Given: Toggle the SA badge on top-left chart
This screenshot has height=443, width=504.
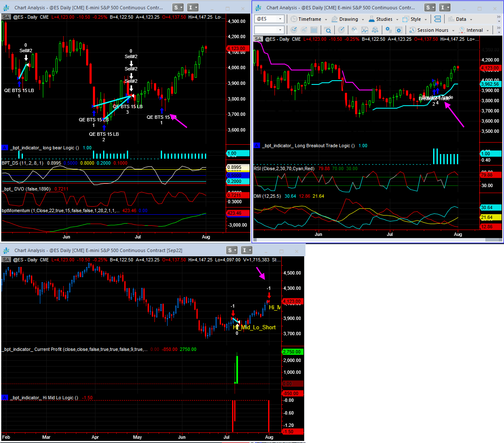Looking at the screenshot, I should pos(6,17).
